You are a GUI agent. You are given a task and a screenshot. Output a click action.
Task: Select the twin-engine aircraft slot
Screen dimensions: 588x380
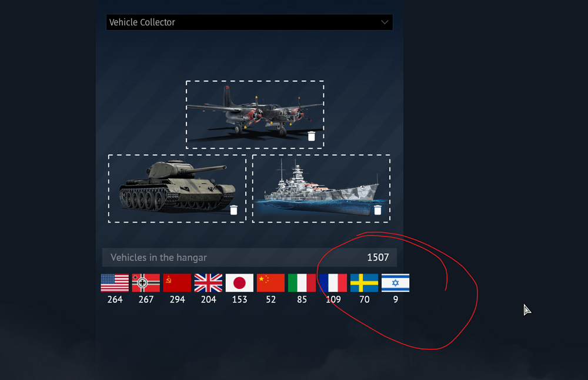pos(255,115)
